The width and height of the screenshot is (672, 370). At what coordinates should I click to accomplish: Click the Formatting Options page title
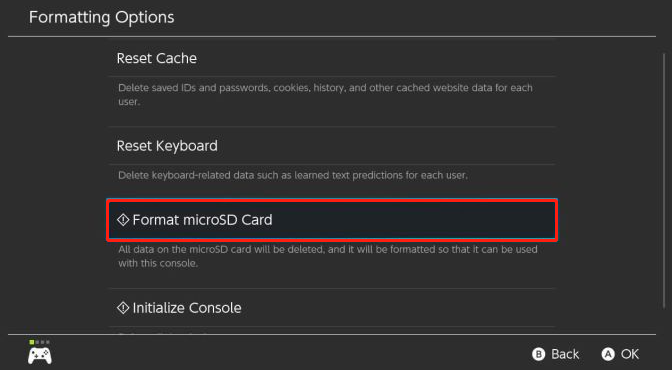[102, 18]
